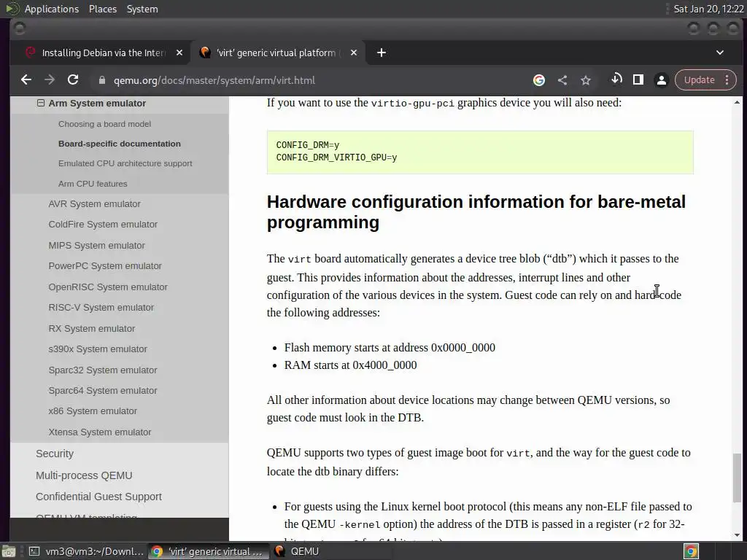Open Emulated CPU architecture support

[x=125, y=163]
